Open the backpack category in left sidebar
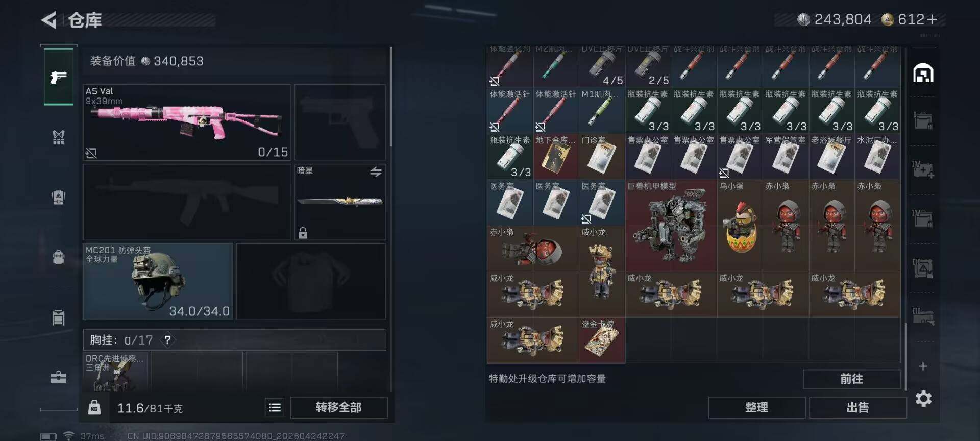The image size is (980, 441). 59,257
